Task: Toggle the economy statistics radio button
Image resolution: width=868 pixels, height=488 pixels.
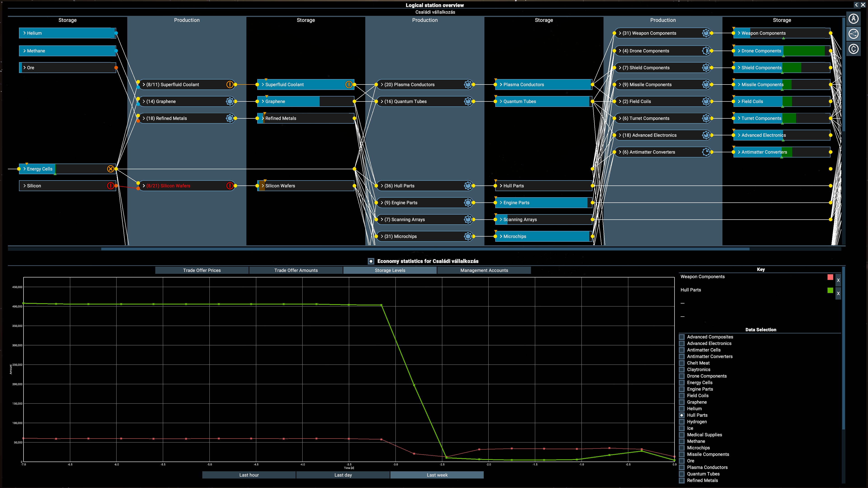Action: 371,261
